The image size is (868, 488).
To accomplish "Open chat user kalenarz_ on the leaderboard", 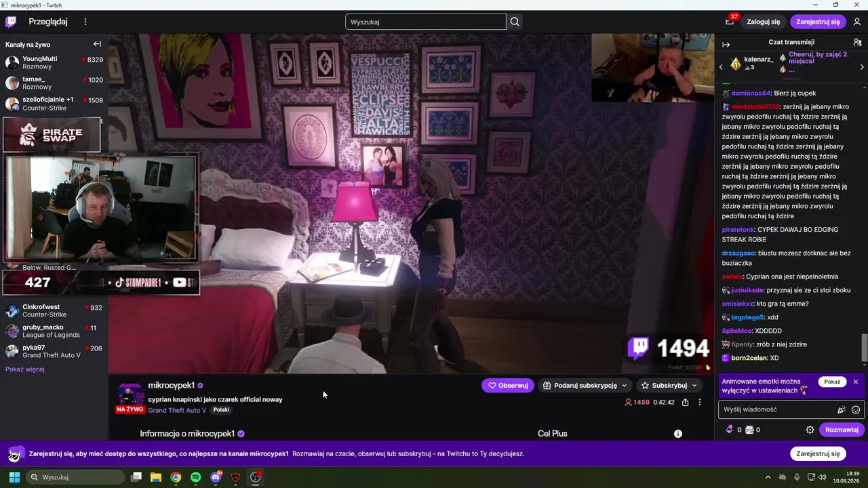I will [759, 59].
